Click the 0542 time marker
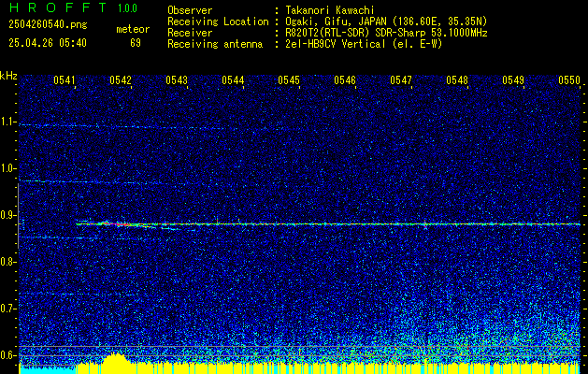The image size is (588, 374). coord(121,79)
